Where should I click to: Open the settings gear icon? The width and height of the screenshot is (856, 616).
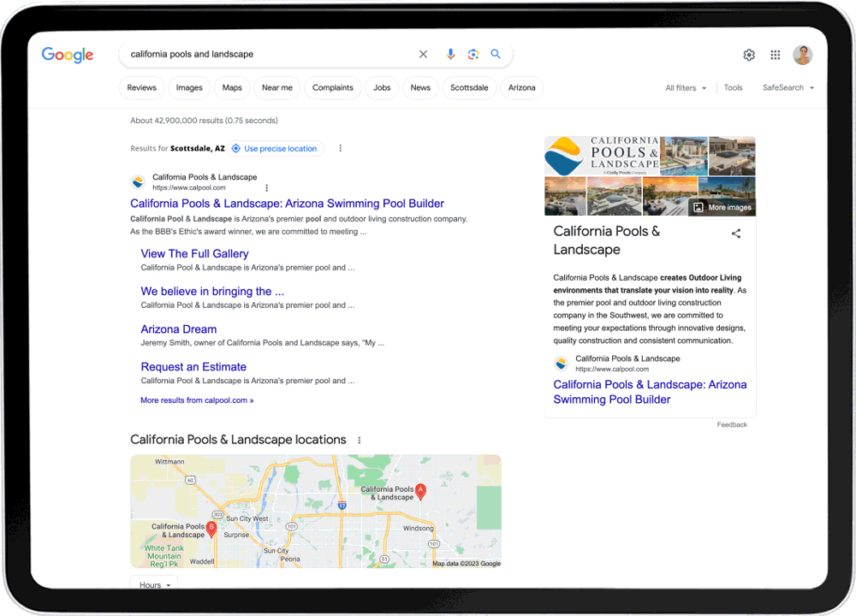pos(749,55)
